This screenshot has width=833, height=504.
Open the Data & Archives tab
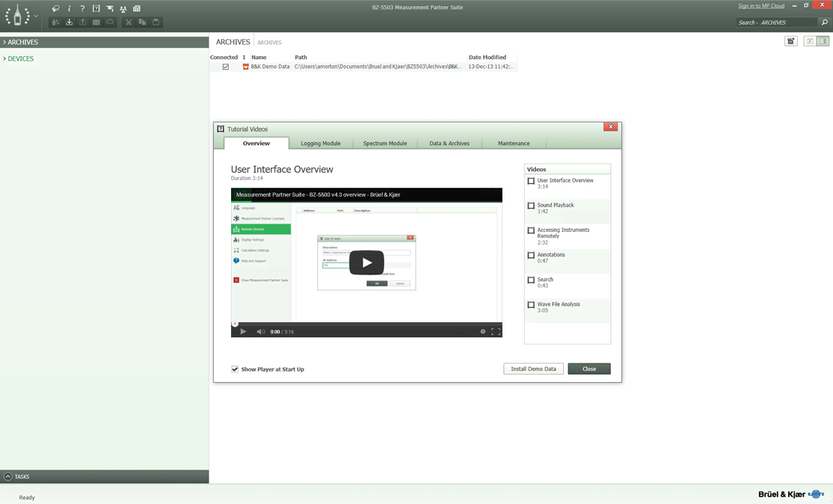point(449,144)
